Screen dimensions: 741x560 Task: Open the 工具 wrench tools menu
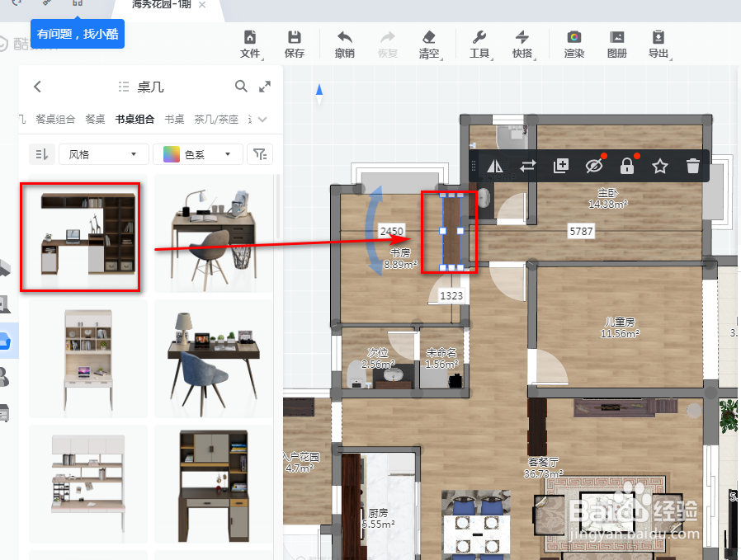479,45
